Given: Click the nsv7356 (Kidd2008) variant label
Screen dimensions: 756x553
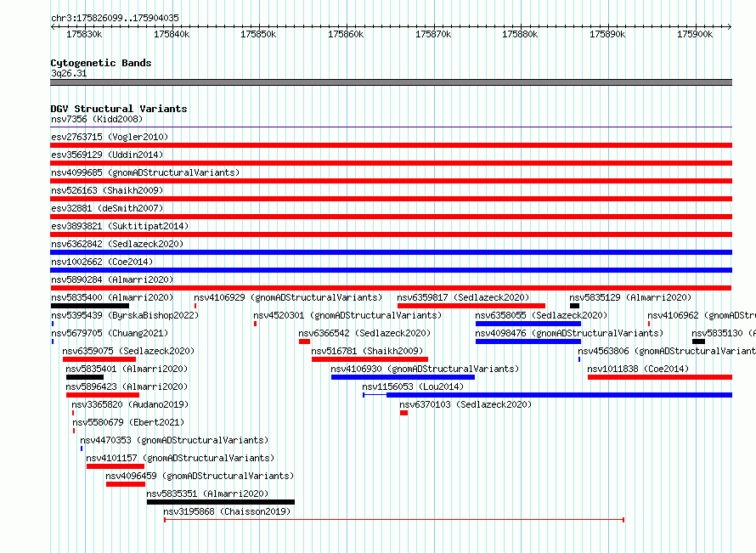Looking at the screenshot, I should (x=97, y=119).
